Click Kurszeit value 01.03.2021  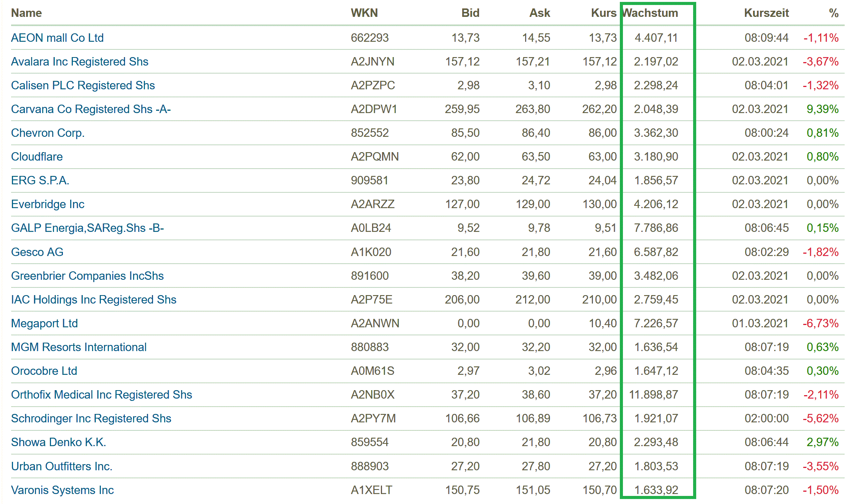[760, 323]
